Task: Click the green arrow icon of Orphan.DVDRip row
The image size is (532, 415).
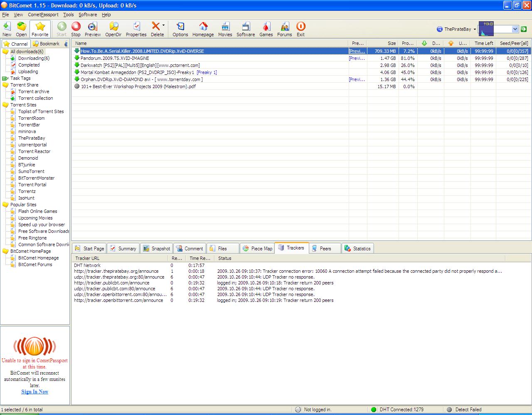Action: click(76, 79)
